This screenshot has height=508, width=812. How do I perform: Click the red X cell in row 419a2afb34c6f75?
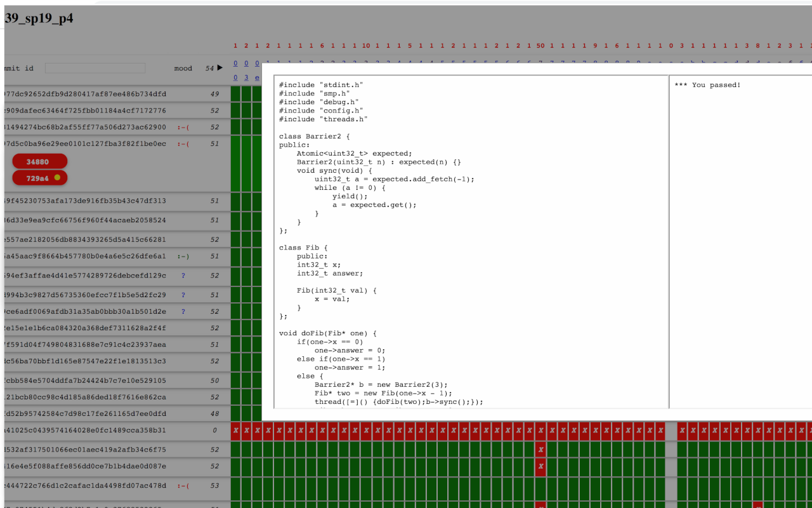[540, 450]
